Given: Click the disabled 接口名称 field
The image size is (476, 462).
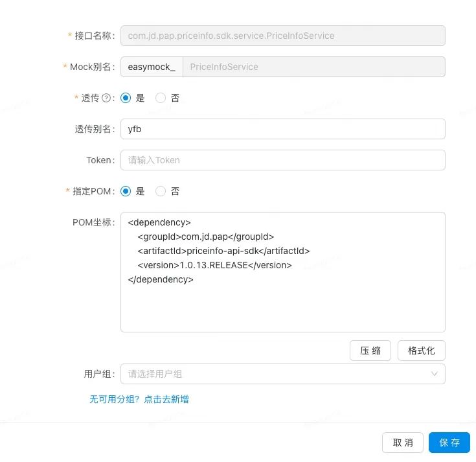Looking at the screenshot, I should 282,36.
